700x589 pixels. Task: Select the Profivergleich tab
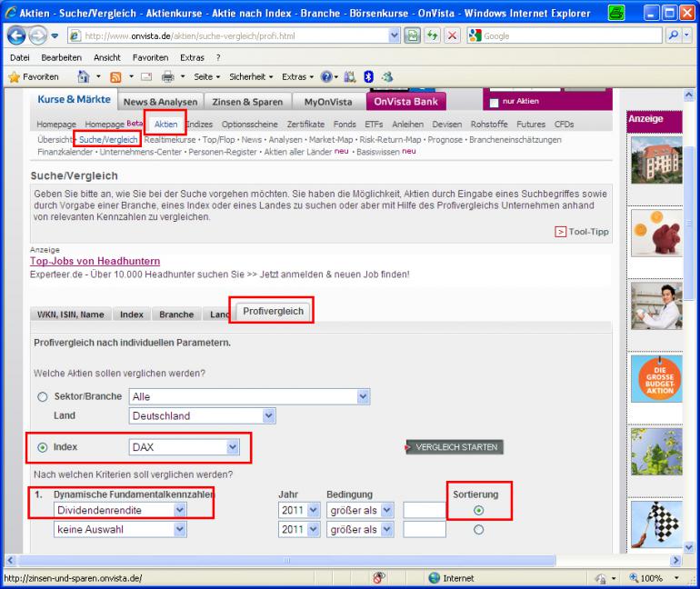point(274,311)
